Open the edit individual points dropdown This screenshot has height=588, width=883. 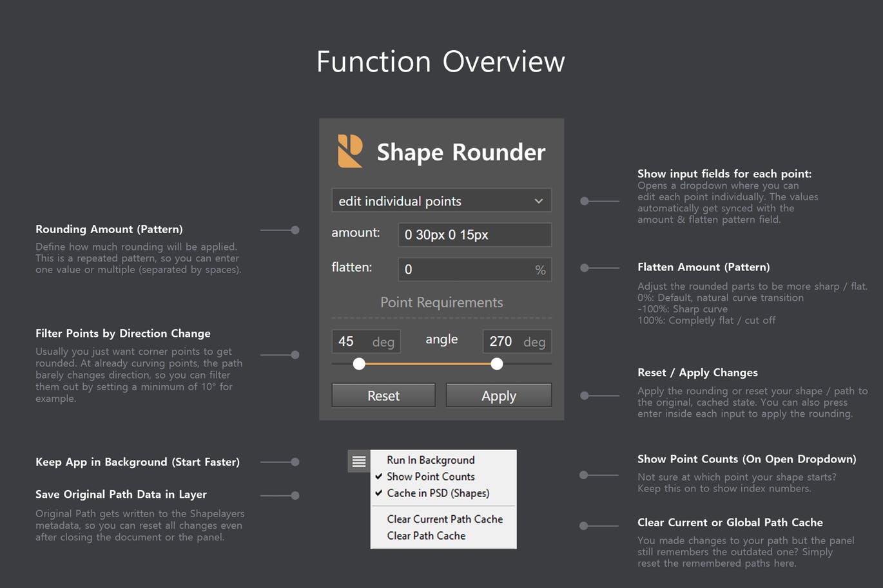(x=441, y=200)
